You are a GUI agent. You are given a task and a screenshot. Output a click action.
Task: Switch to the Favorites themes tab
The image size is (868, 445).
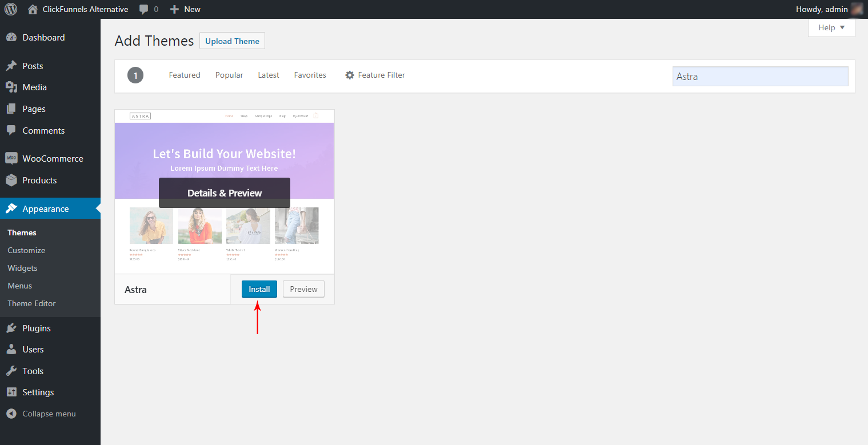coord(310,75)
